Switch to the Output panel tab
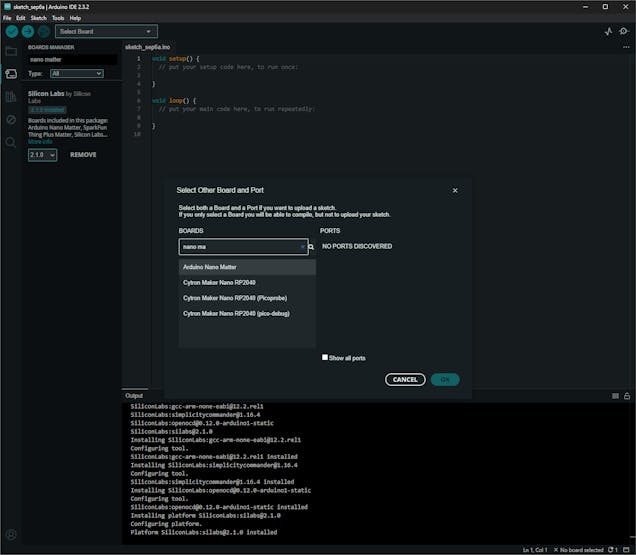 [134, 396]
